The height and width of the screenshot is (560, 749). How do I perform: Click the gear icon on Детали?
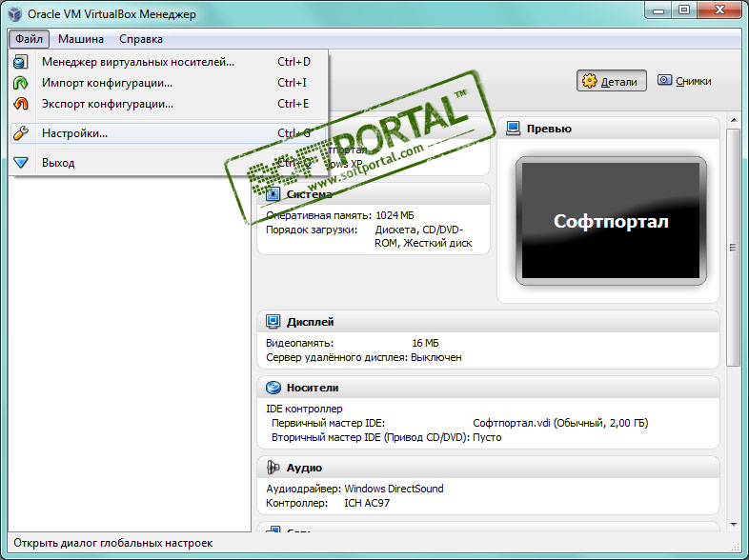tap(590, 81)
